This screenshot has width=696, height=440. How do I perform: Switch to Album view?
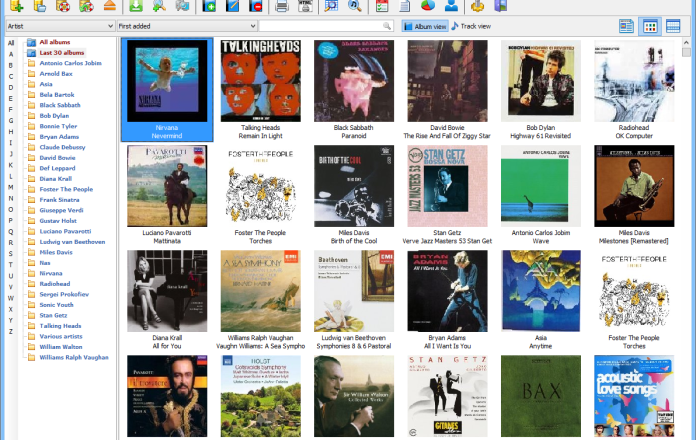click(x=425, y=26)
